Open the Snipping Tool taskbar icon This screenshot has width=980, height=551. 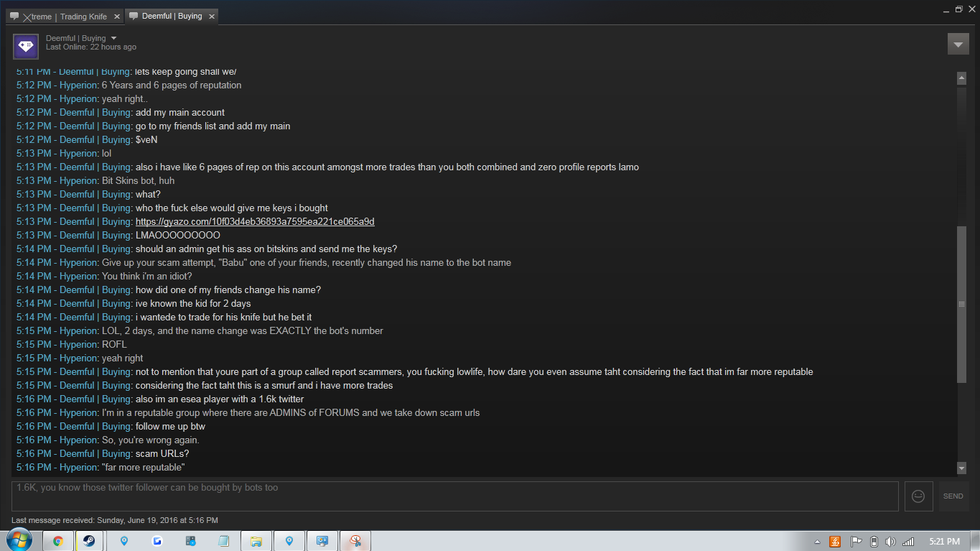355,541
